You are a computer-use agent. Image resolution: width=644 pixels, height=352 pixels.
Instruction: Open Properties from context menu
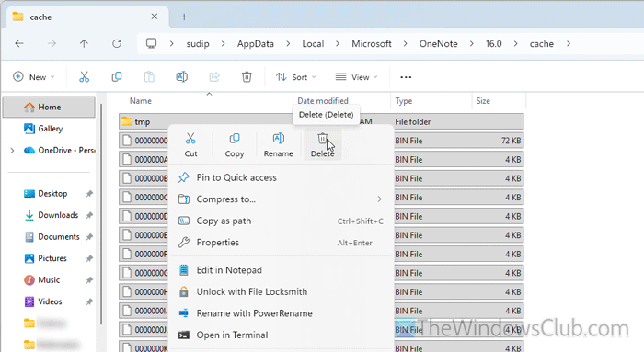click(281, 243)
